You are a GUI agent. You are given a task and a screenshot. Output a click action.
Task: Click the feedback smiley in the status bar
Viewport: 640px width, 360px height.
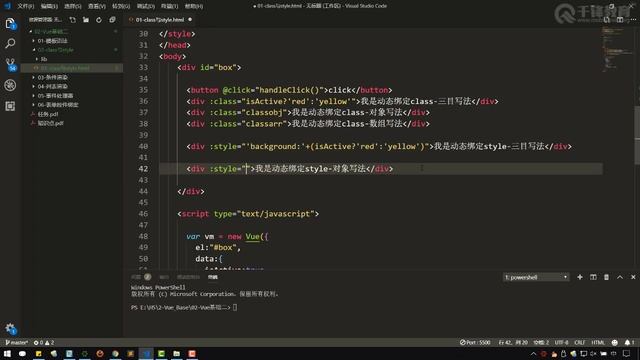[615, 342]
